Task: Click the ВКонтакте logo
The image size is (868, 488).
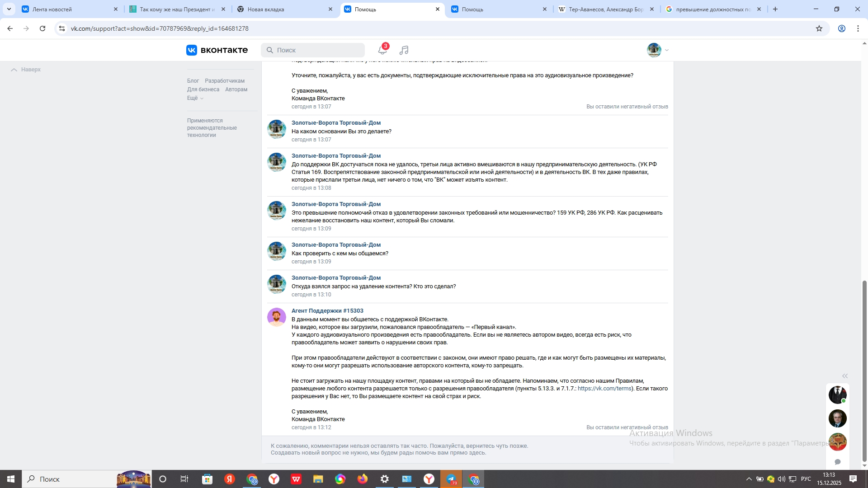Action: tap(217, 50)
